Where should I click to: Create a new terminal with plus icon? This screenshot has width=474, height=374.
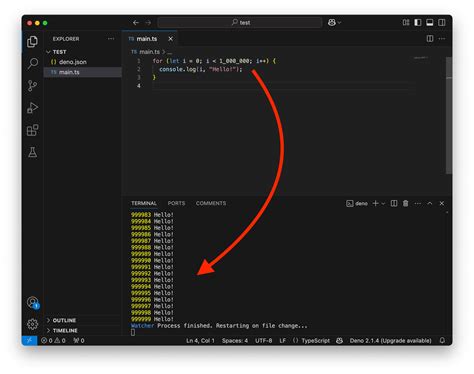click(x=375, y=203)
